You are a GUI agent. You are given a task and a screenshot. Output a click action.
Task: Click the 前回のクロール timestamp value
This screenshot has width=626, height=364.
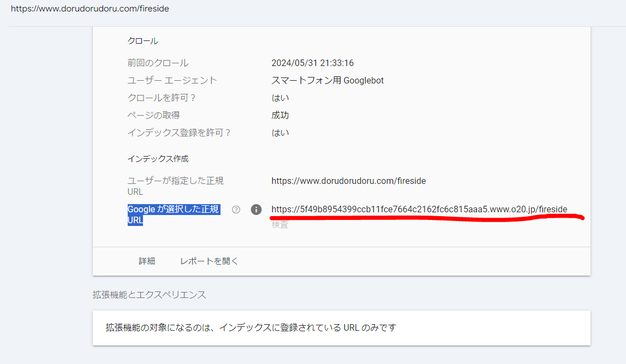point(313,62)
